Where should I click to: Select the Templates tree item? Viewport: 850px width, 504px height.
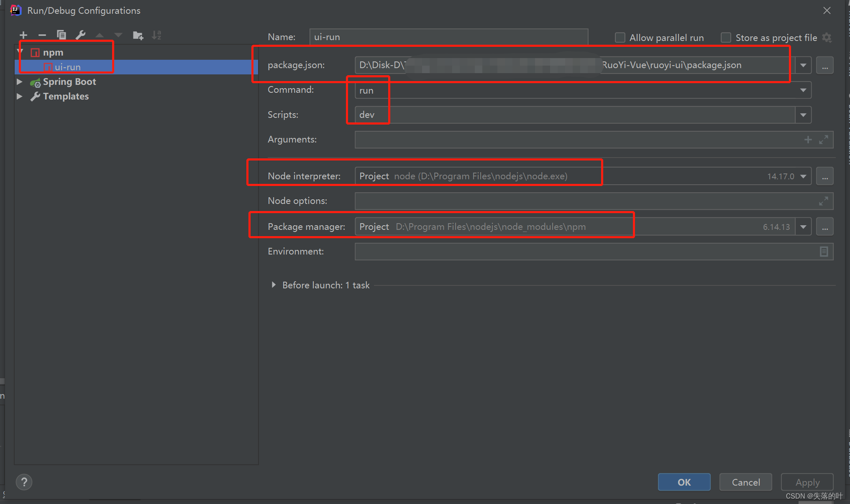(66, 96)
